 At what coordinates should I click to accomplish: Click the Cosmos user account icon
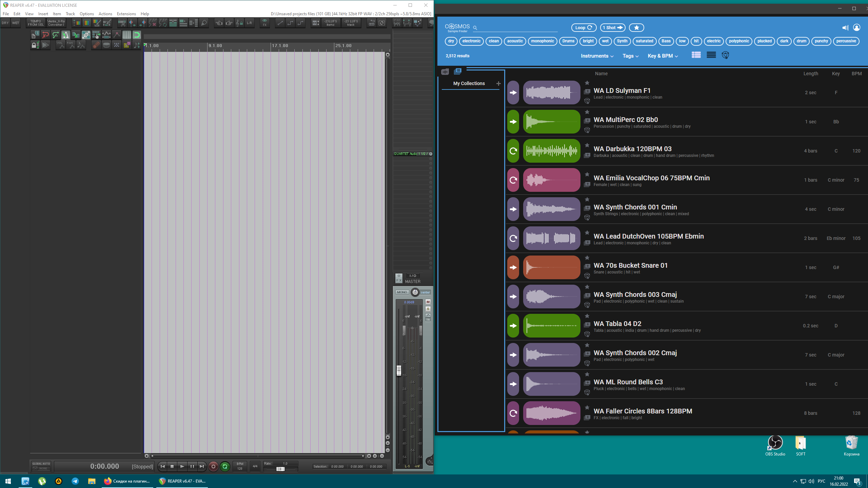(857, 28)
